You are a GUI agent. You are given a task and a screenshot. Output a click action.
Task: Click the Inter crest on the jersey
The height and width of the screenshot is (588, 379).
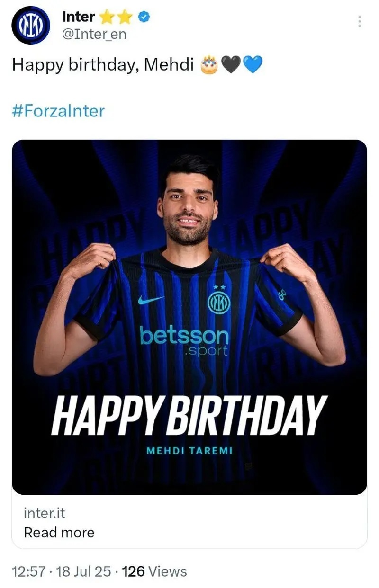click(x=219, y=303)
